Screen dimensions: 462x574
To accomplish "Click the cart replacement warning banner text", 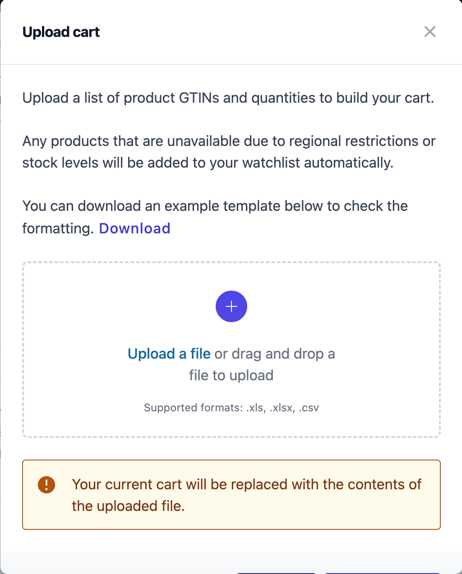I will click(246, 495).
